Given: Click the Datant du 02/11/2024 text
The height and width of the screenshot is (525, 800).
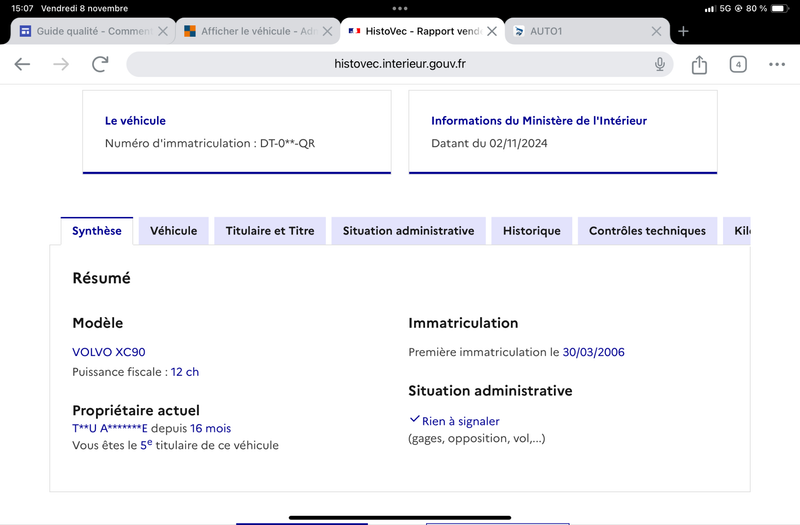Looking at the screenshot, I should tap(489, 143).
